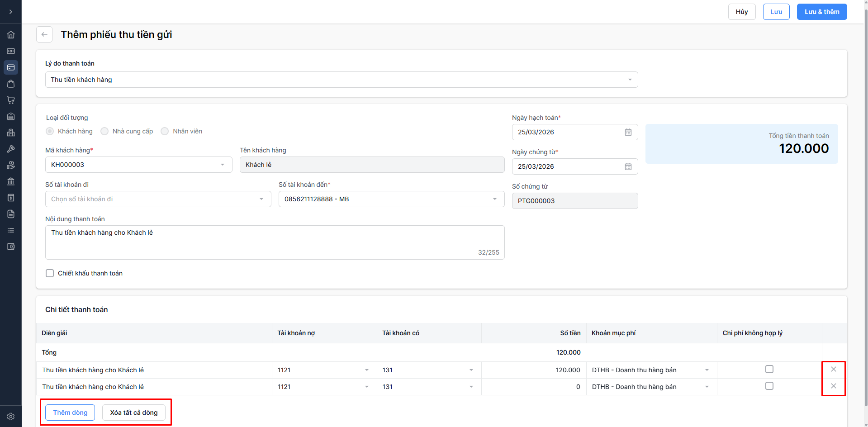Image resolution: width=868 pixels, height=427 pixels.
Task: Expand the Mã khách hàng dropdown
Action: click(x=138, y=165)
